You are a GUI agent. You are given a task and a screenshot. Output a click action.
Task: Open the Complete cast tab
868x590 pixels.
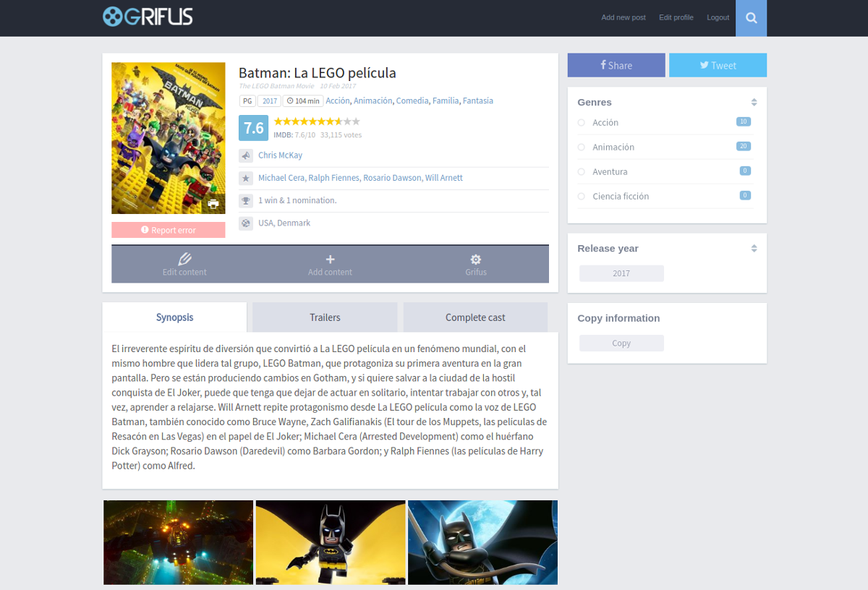pyautogui.click(x=475, y=317)
